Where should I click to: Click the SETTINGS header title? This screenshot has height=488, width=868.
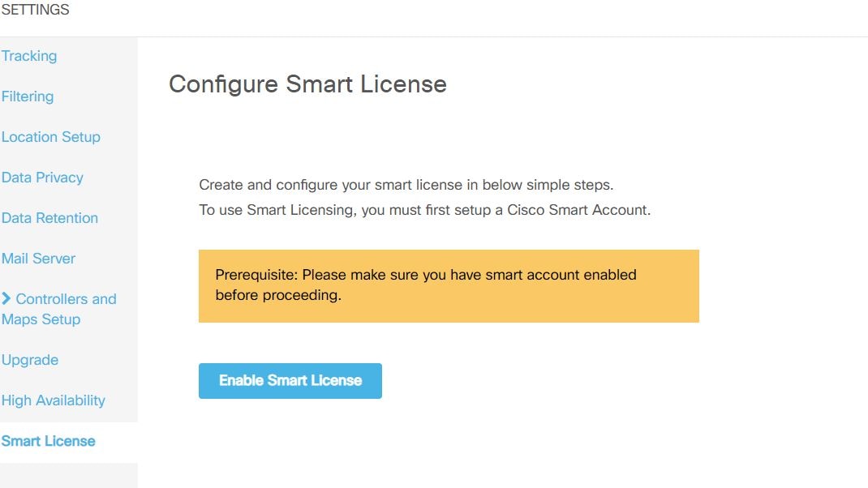click(x=35, y=10)
